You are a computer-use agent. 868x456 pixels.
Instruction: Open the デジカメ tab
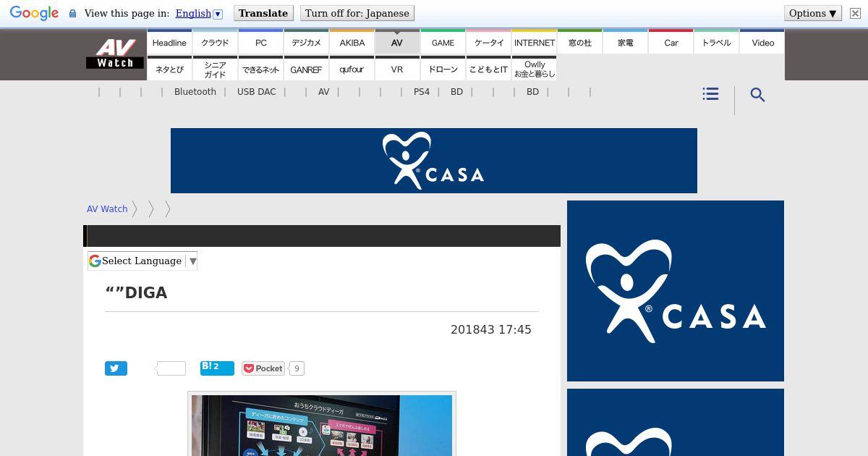[x=306, y=42]
